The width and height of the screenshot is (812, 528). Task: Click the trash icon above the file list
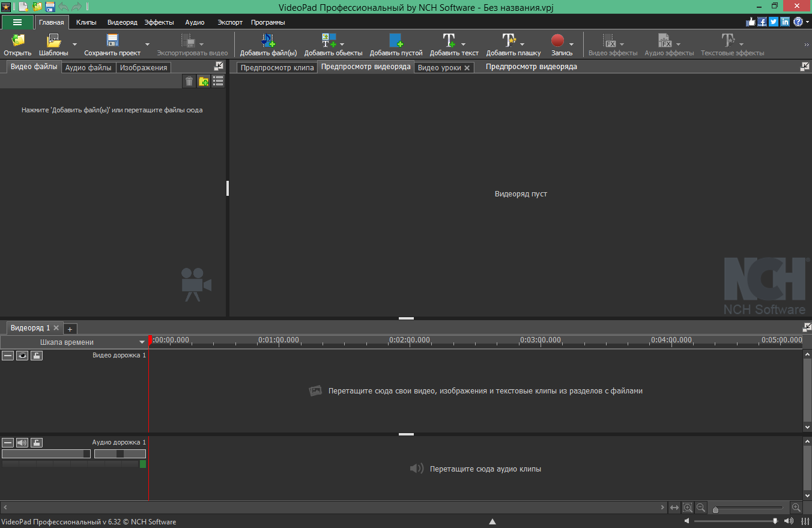189,80
